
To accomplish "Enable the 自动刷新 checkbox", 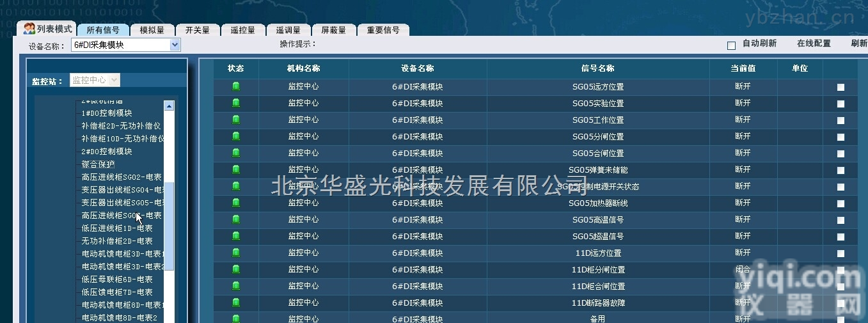I will pos(731,45).
